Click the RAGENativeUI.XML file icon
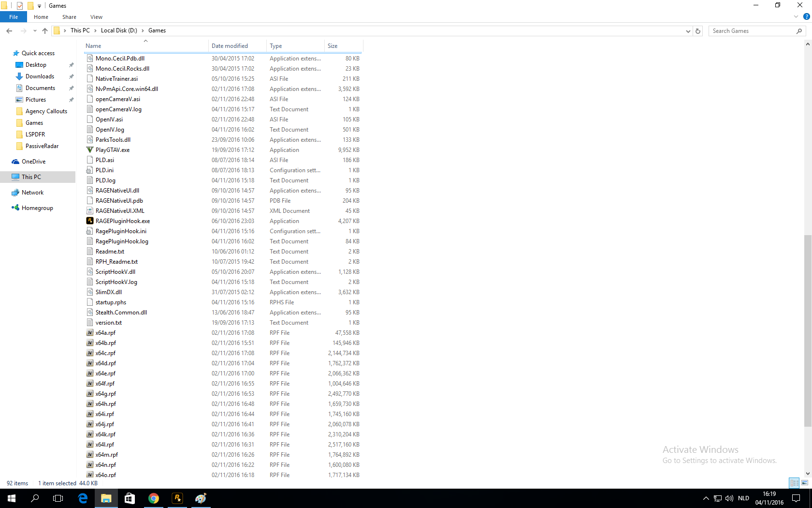Viewport: 812px width, 508px height. 89,211
